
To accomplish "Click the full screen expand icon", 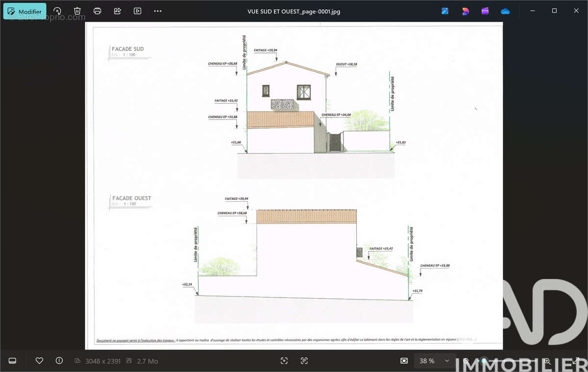I will 576,361.
